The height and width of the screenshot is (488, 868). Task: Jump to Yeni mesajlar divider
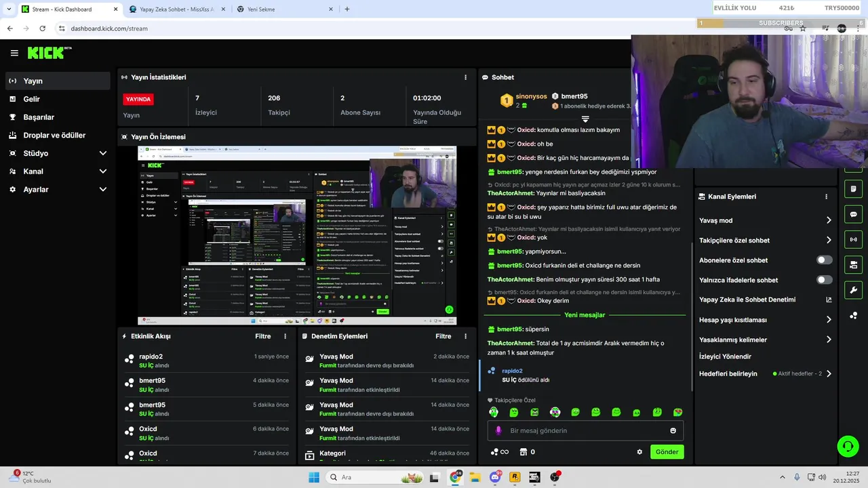pos(585,315)
